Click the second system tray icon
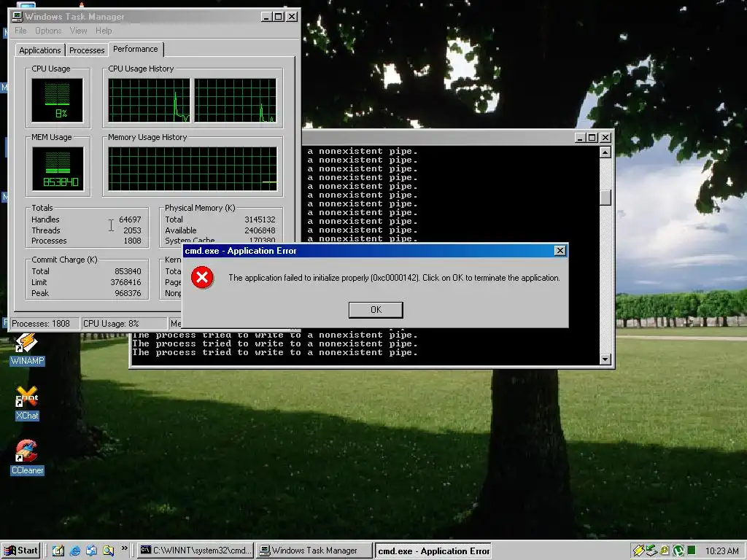Image resolution: width=747 pixels, height=560 pixels. point(651,551)
